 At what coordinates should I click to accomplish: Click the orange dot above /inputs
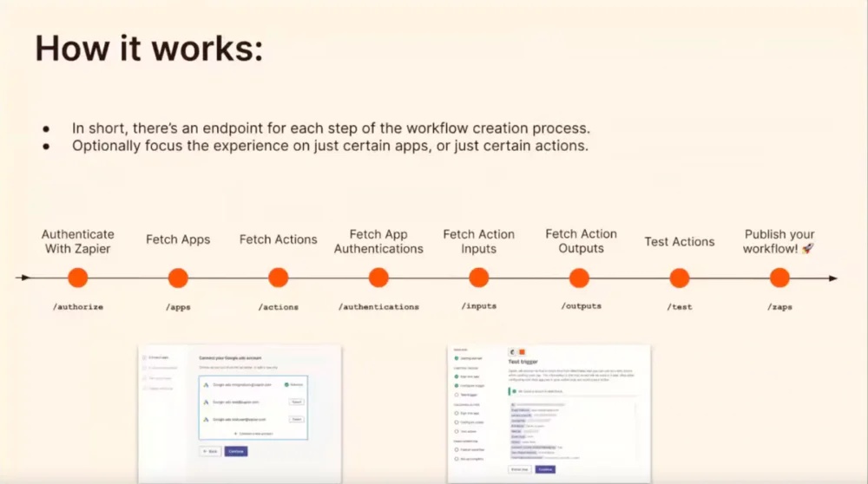pos(479,278)
